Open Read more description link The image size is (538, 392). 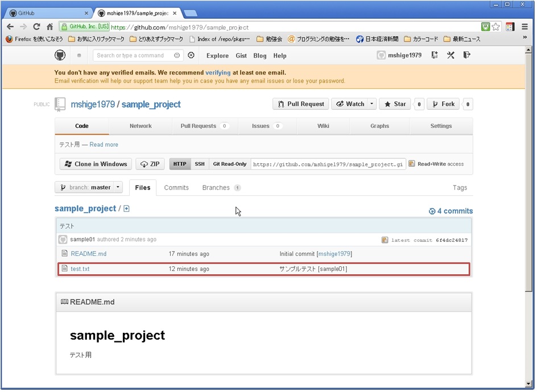[x=104, y=145]
